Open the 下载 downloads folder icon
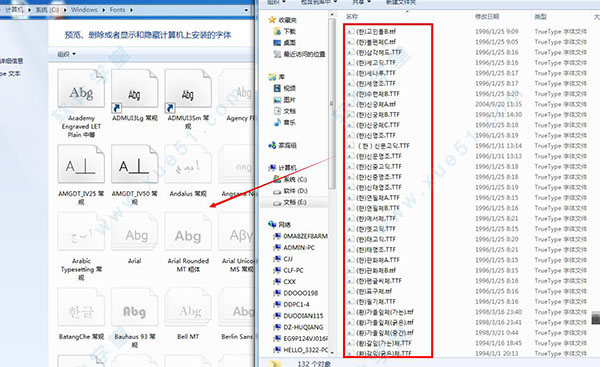This screenshot has height=367, width=600. (277, 31)
